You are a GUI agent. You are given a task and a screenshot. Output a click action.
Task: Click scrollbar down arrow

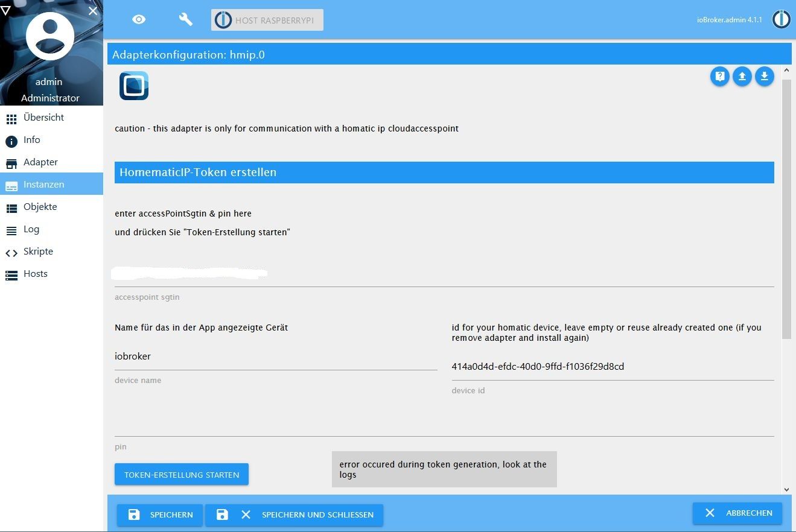[786, 490]
